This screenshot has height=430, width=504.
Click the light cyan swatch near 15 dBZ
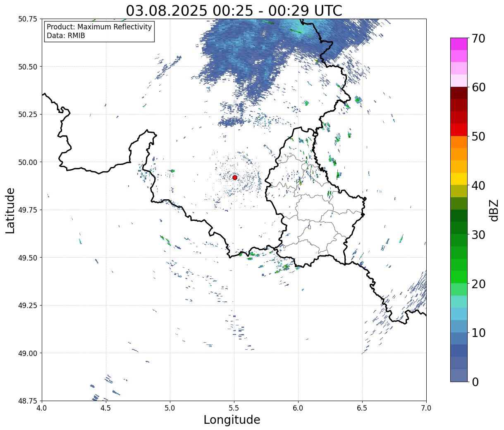(459, 301)
